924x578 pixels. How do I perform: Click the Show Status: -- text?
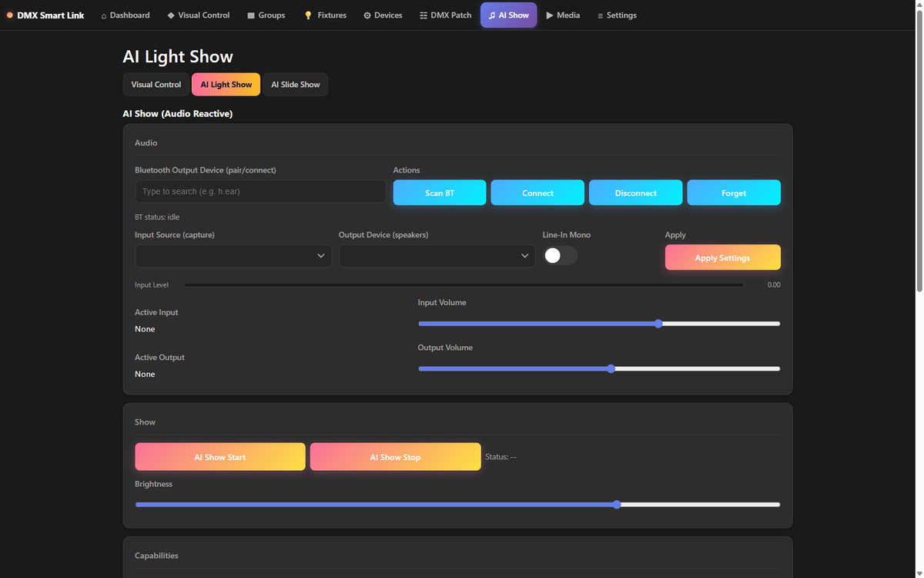pos(500,457)
